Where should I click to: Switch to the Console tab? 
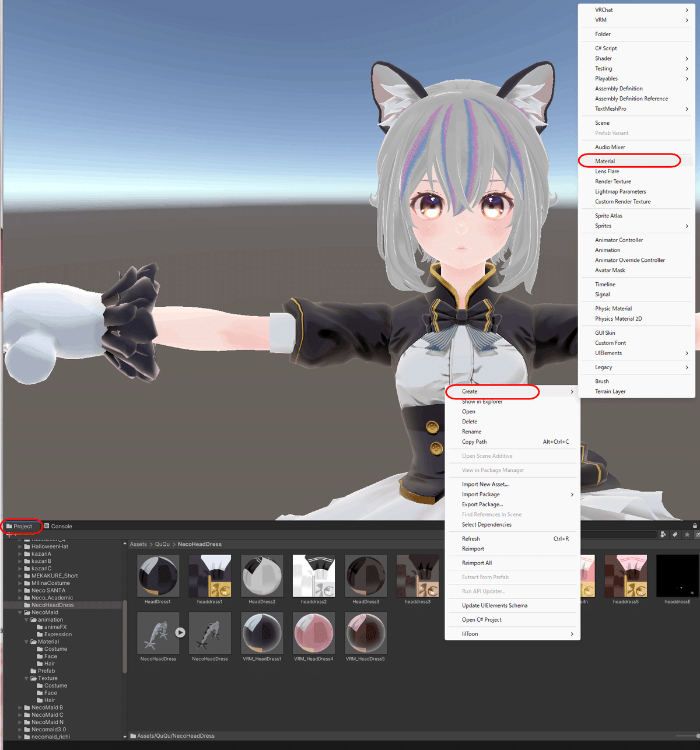(58, 526)
